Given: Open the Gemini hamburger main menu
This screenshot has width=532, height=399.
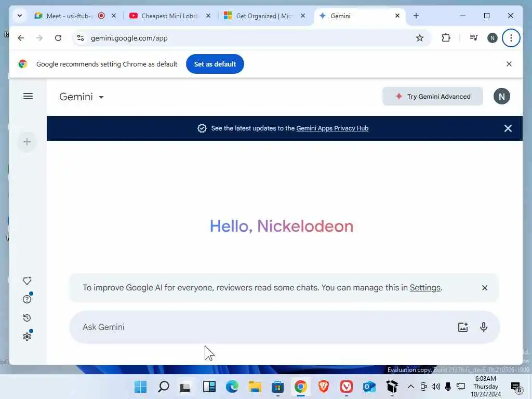Looking at the screenshot, I should 28,96.
